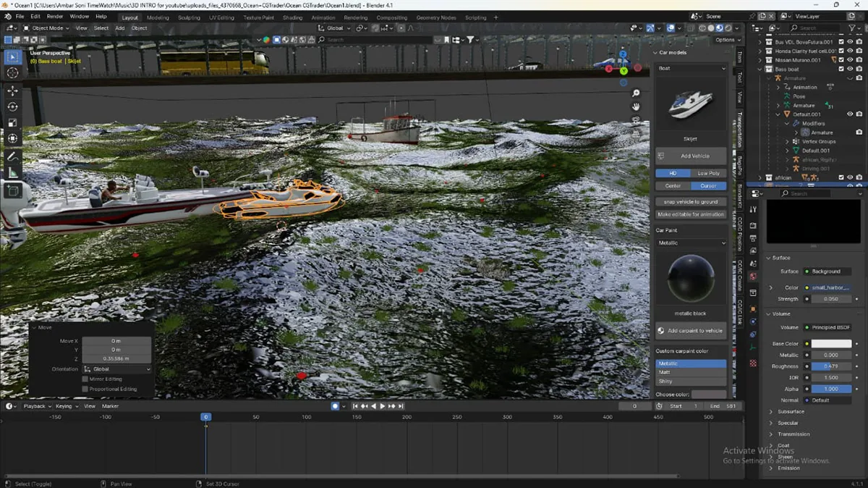Uncheck the african collection checkbox
Viewport: 868px width, 488px height.
tap(841, 177)
